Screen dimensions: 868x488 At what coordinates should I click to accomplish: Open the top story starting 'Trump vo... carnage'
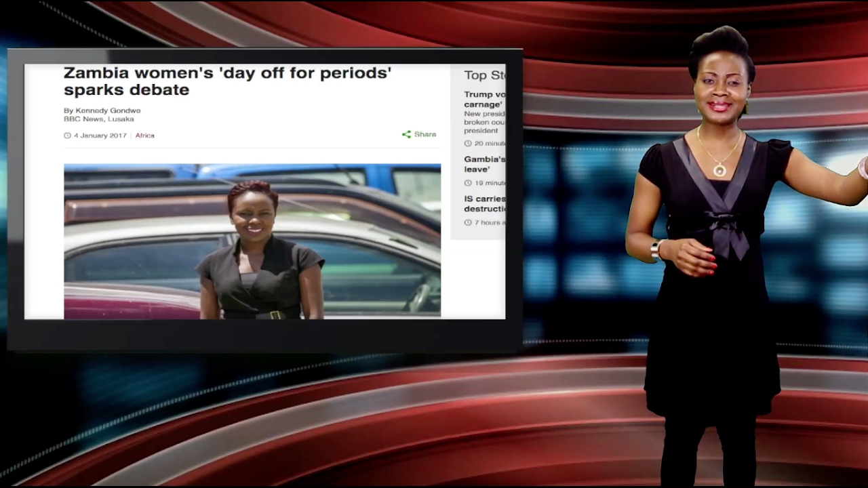[484, 100]
